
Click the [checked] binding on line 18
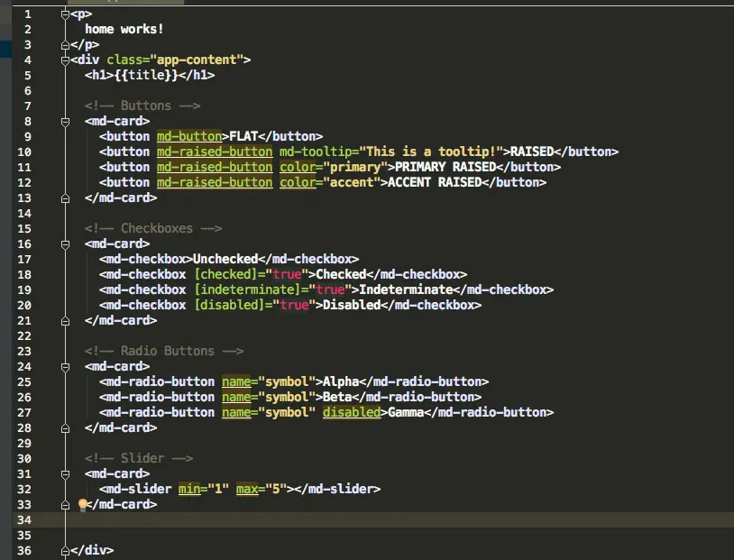click(225, 274)
